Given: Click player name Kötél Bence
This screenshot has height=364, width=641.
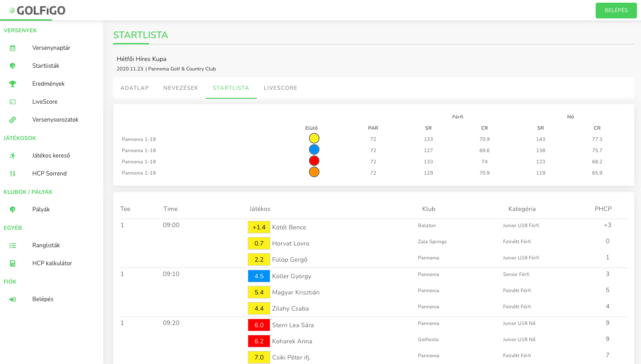Looking at the screenshot, I should tap(289, 227).
